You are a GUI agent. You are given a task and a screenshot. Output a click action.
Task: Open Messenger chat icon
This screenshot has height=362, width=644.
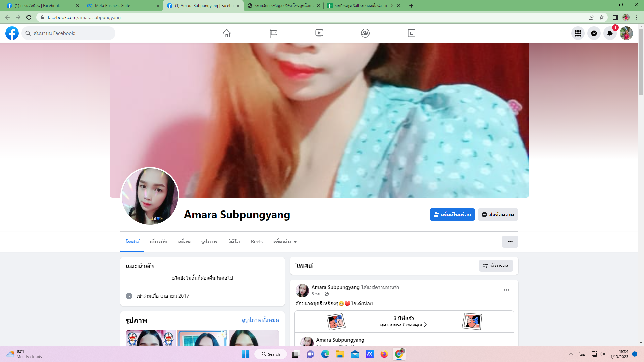(x=594, y=33)
